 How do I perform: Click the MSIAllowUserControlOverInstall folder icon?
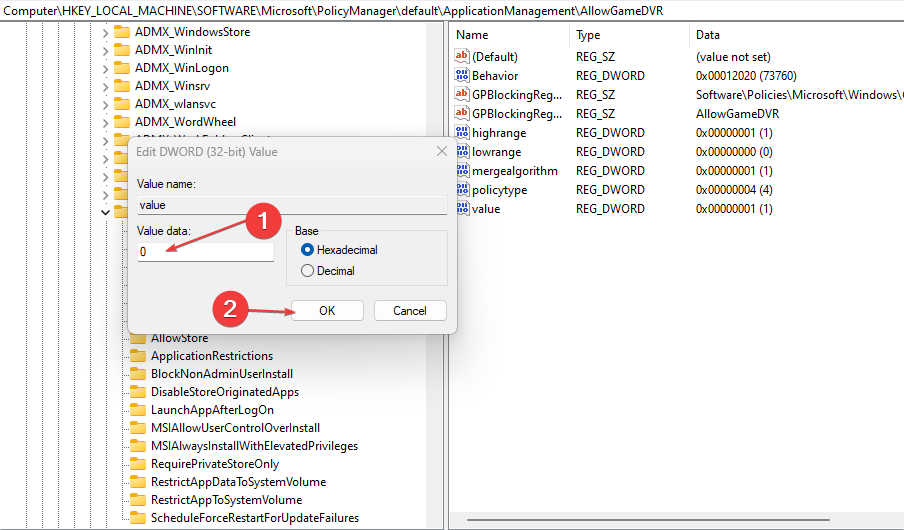coord(138,427)
